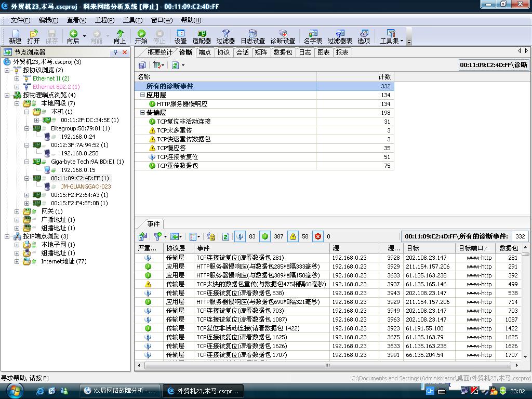Image resolution: width=532 pixels, height=399 pixels.
Task: Click the events list horizontal scrollbar
Action: [327, 365]
